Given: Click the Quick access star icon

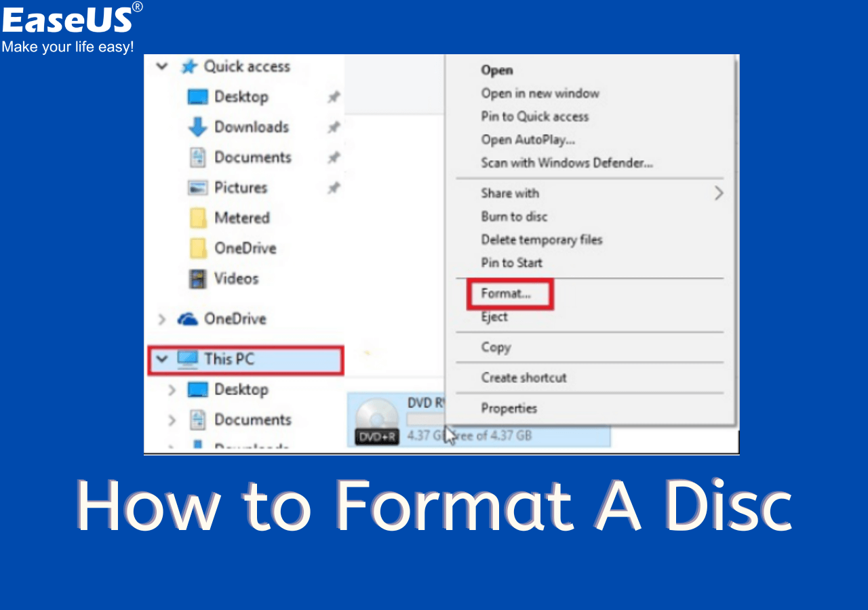Looking at the screenshot, I should [188, 66].
